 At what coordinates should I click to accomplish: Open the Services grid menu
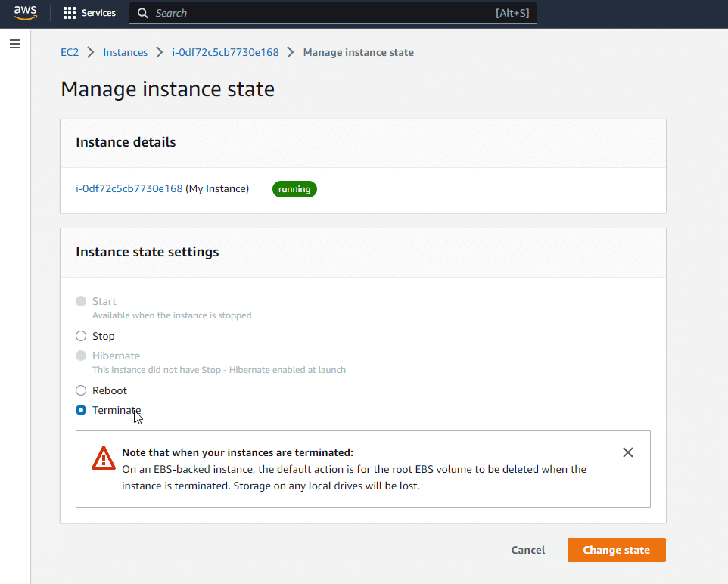70,13
